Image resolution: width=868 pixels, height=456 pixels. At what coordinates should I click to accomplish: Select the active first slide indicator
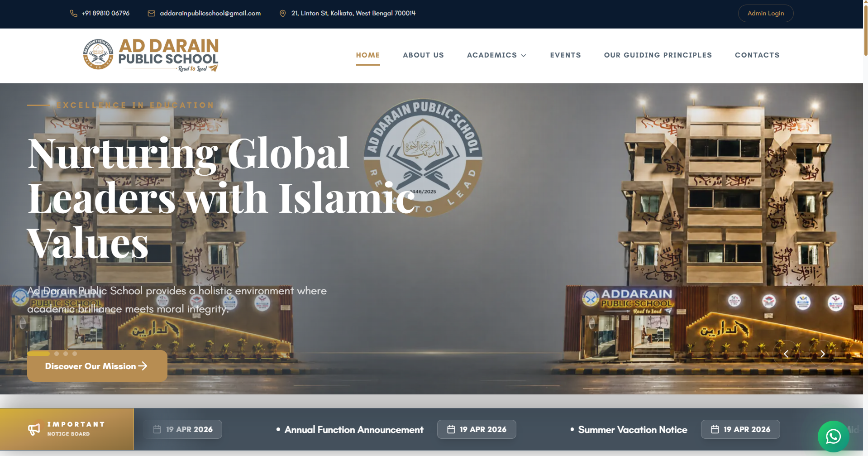click(38, 354)
